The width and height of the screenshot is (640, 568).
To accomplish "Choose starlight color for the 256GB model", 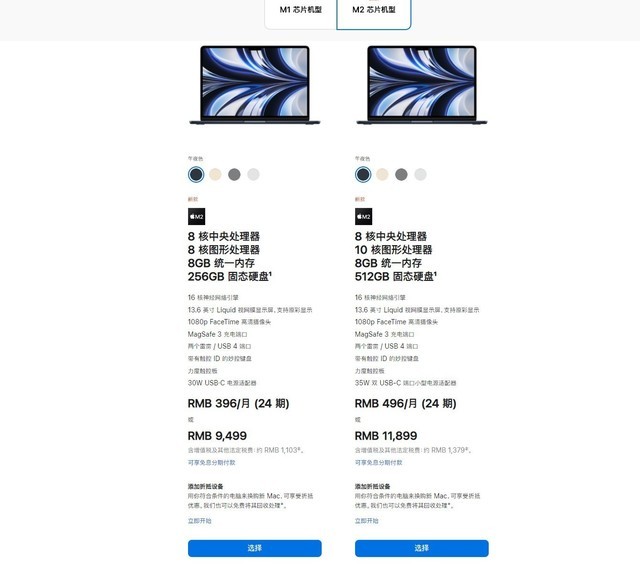I will coord(215,175).
